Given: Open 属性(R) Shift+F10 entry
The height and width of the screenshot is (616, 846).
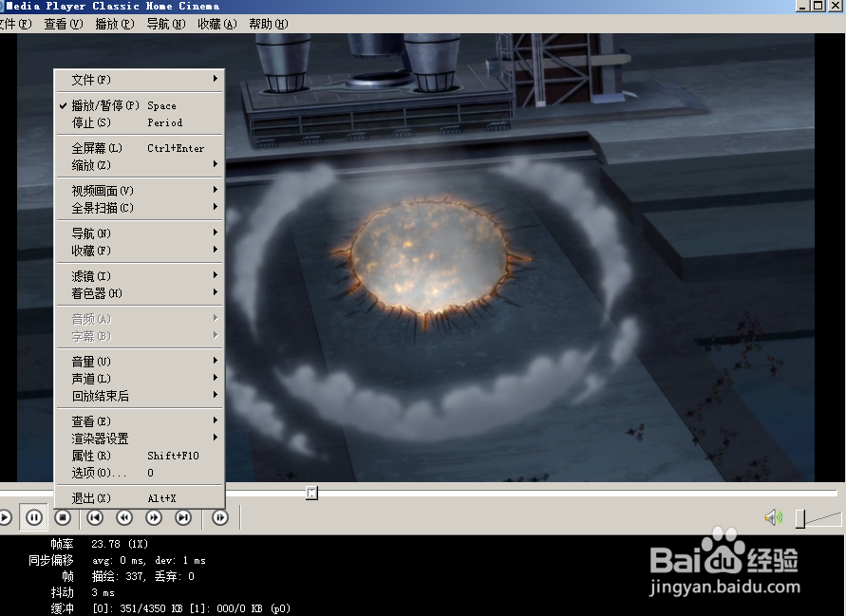Looking at the screenshot, I should (140, 456).
